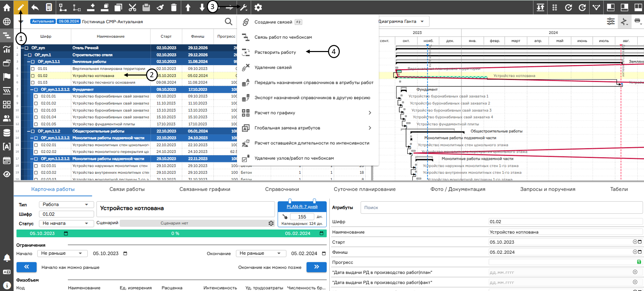The height and width of the screenshot is (291, 644).
Task: Tick checkbox of OP_syn Отель Речной row
Action: click(27, 48)
